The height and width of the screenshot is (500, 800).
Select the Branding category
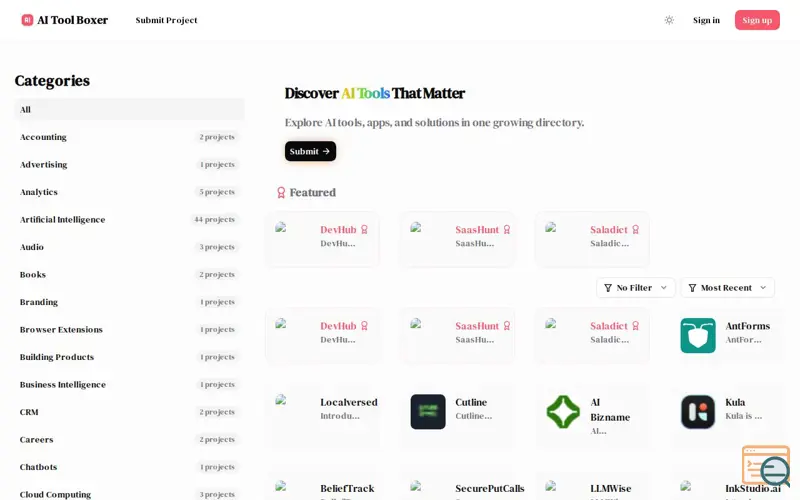point(129,302)
